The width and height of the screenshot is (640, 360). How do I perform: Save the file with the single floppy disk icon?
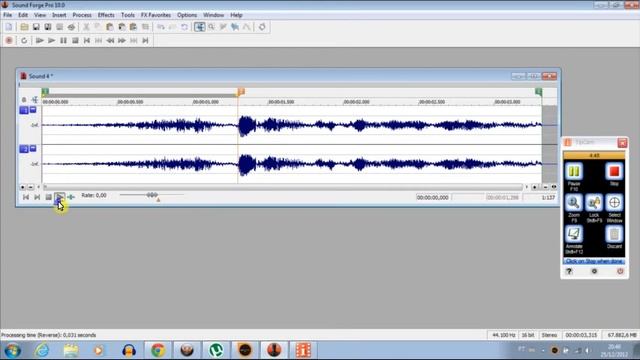(36, 27)
